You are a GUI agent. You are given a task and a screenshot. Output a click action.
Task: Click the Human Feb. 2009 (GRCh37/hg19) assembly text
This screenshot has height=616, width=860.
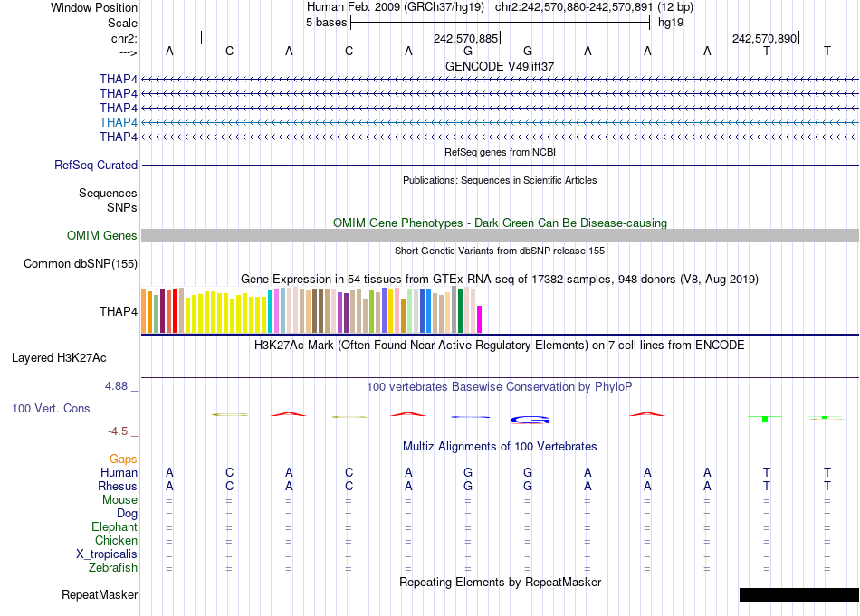pos(395,7)
